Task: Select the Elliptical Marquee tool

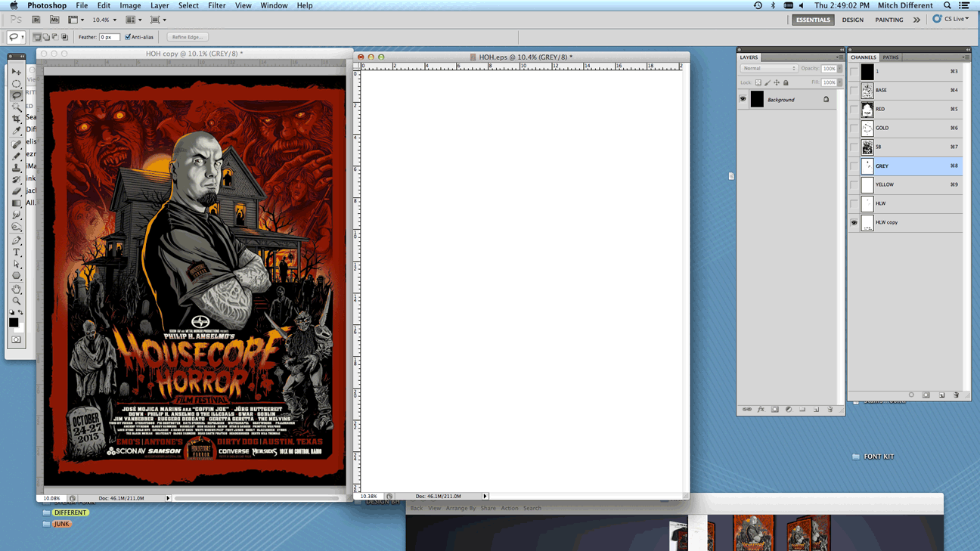Action: [x=16, y=84]
